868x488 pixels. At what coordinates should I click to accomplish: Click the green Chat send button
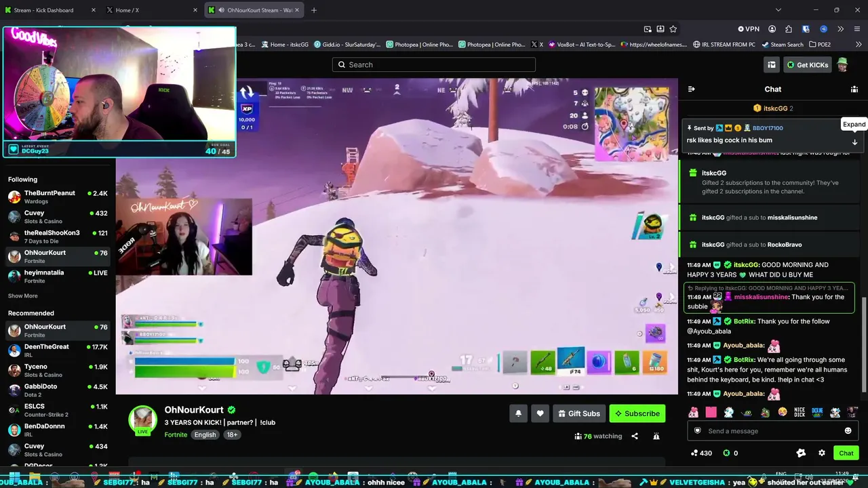(846, 453)
